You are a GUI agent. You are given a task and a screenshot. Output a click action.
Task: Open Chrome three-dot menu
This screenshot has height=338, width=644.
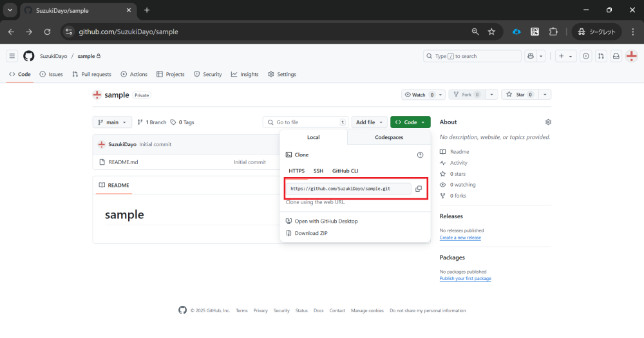[x=632, y=32]
